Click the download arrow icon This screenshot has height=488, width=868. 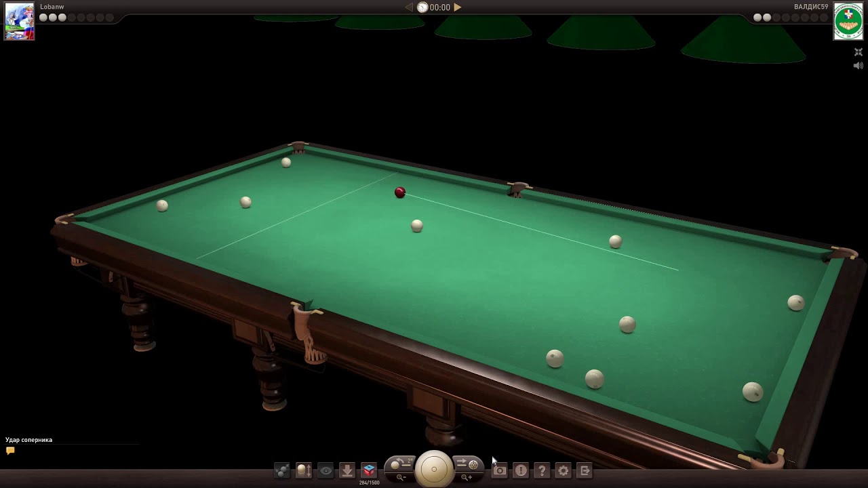[x=347, y=470]
